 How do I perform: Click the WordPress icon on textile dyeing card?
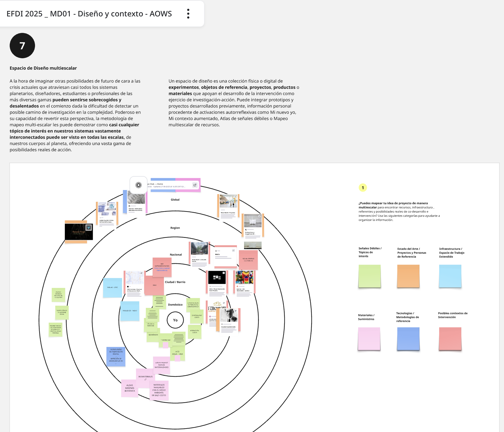pyautogui.click(x=112, y=206)
